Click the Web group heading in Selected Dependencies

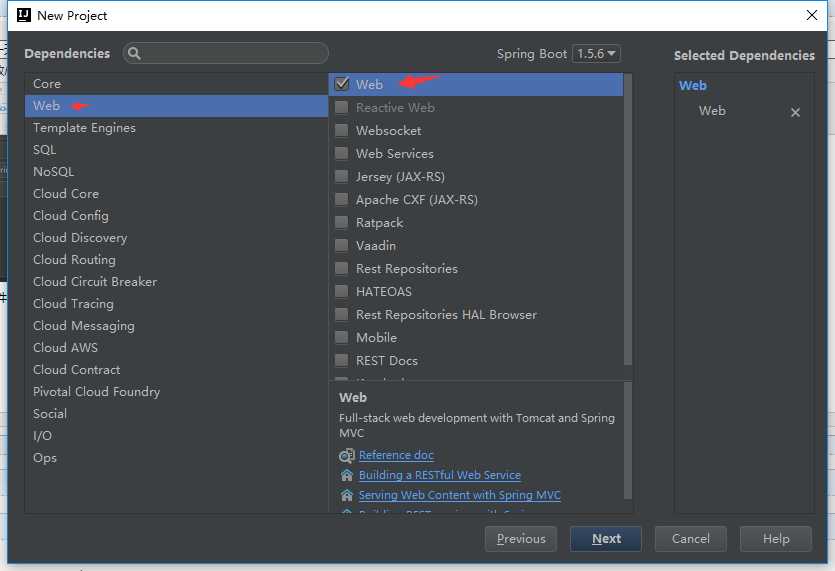click(x=692, y=85)
